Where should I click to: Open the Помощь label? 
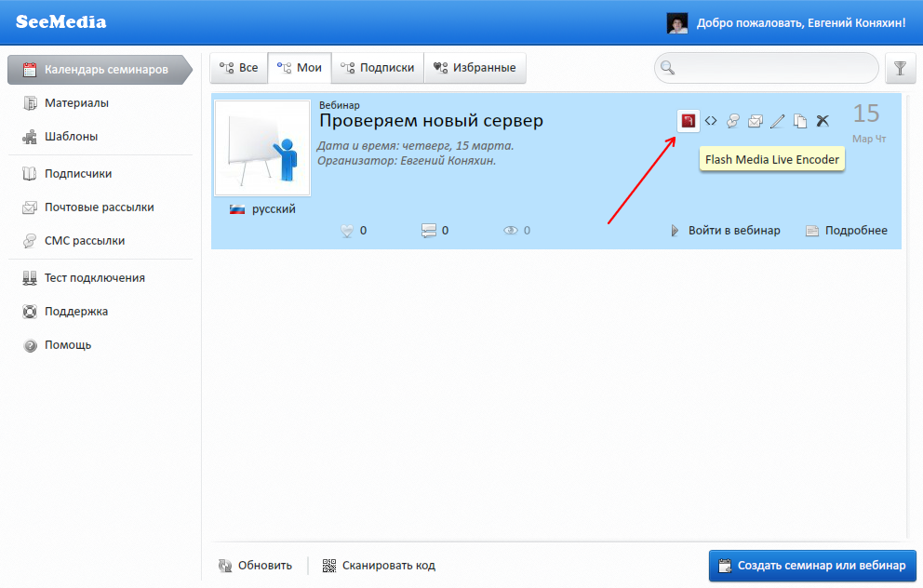[68, 345]
